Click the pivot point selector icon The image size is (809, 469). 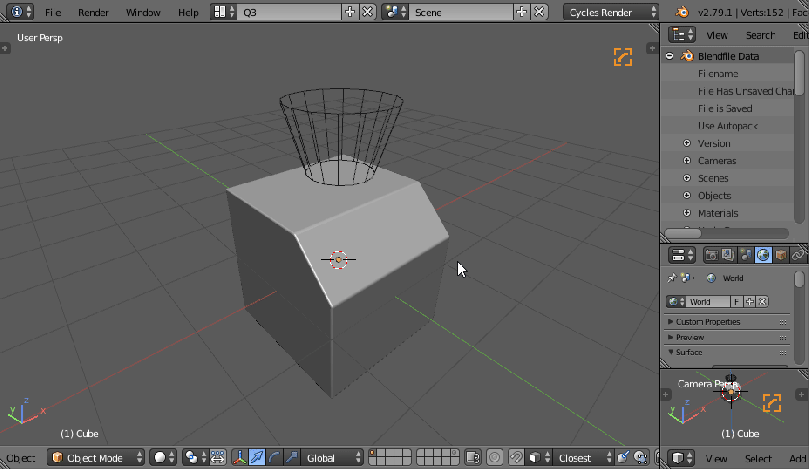coord(192,458)
